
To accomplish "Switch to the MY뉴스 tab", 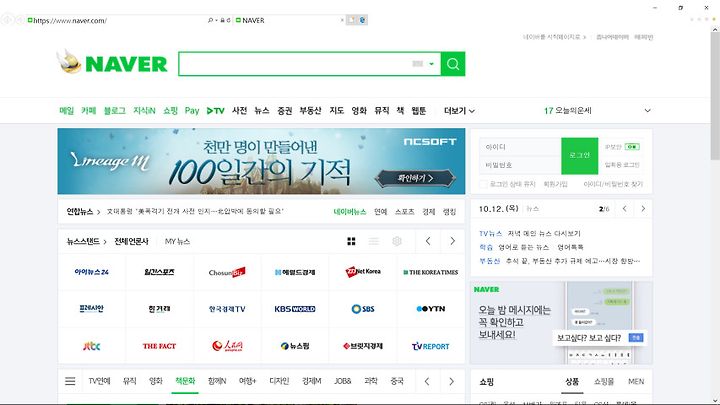I will (x=177, y=241).
